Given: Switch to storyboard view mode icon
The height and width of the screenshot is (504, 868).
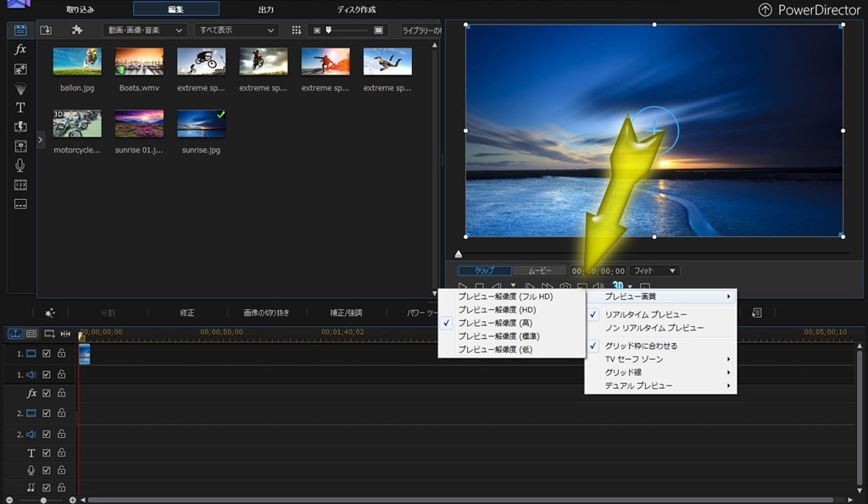Looking at the screenshot, I should point(31,334).
